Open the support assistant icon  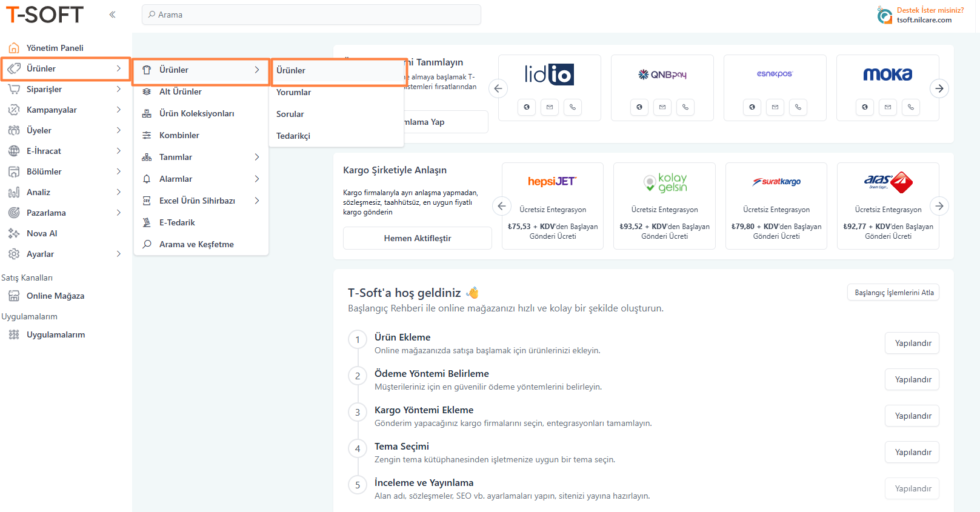pos(884,15)
